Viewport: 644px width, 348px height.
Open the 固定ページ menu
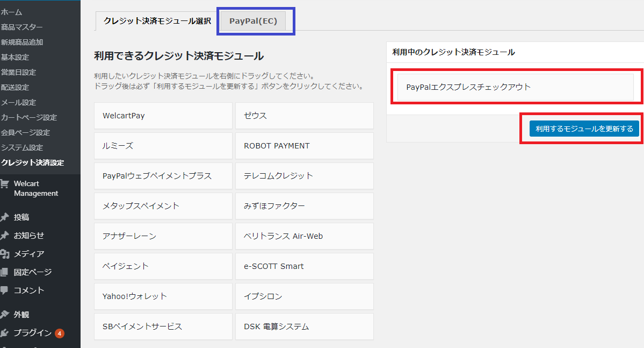coord(33,272)
